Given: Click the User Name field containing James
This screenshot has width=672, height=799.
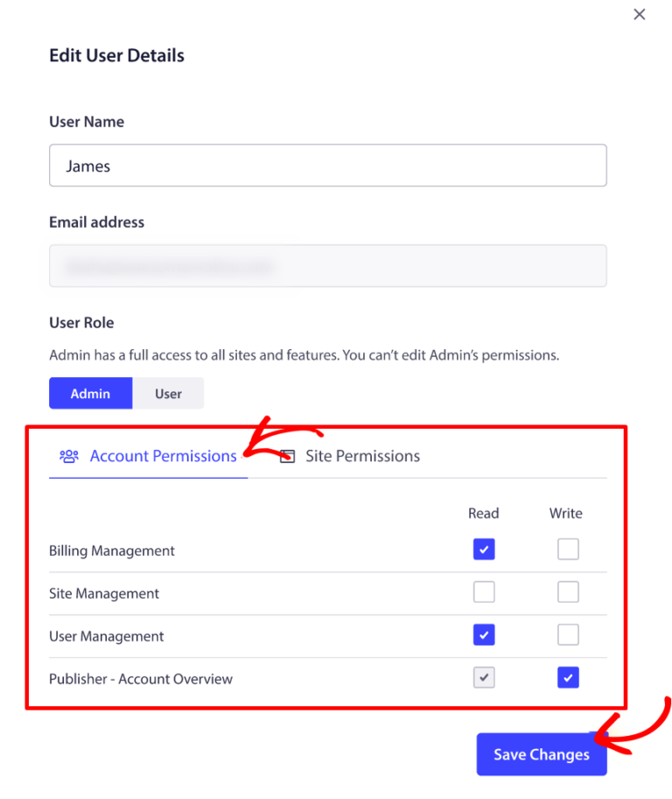Looking at the screenshot, I should [x=328, y=165].
